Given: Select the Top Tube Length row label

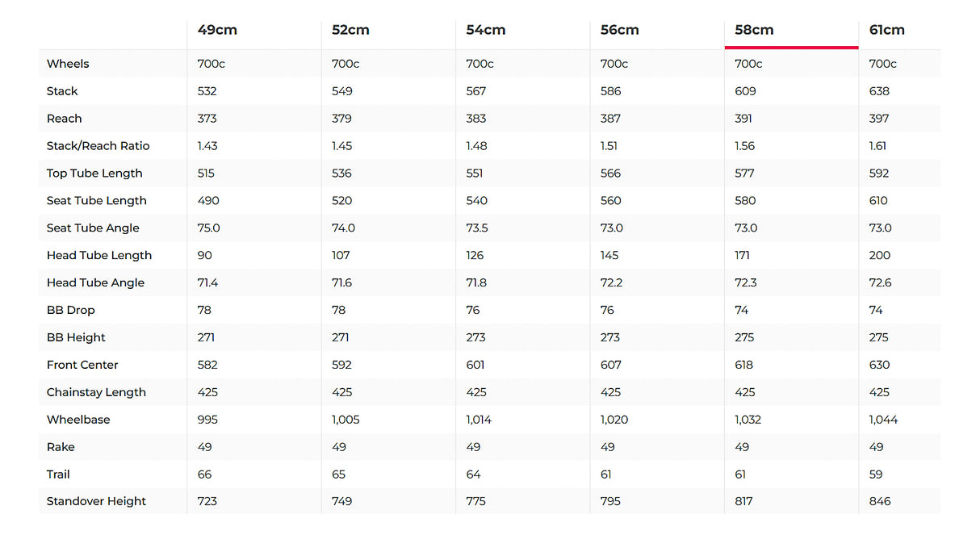Looking at the screenshot, I should point(94,173).
